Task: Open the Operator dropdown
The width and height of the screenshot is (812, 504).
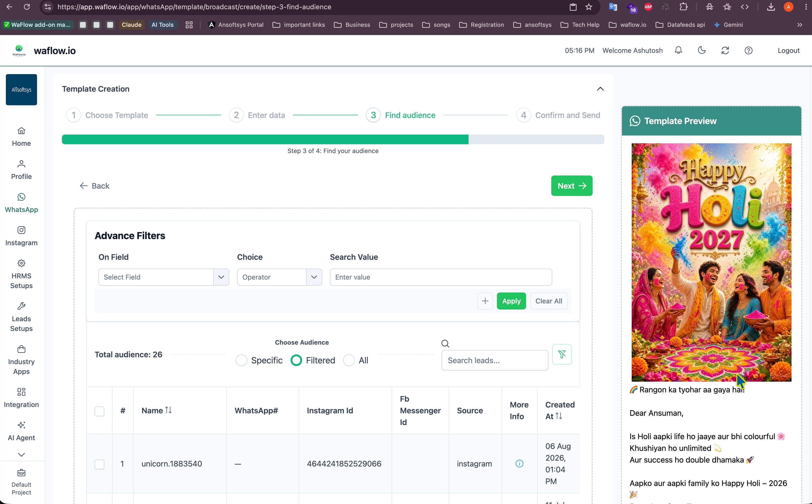Action: click(x=279, y=277)
